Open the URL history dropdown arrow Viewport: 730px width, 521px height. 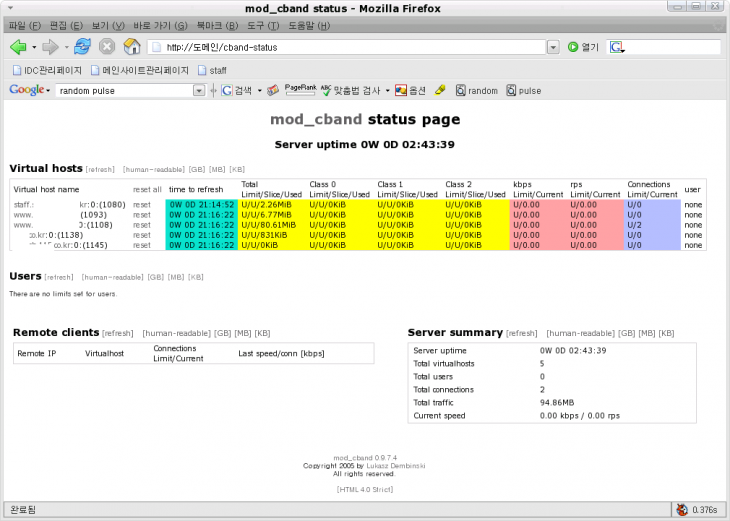pyautogui.click(x=553, y=47)
